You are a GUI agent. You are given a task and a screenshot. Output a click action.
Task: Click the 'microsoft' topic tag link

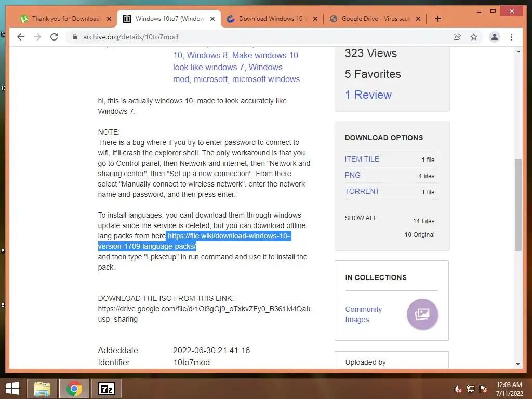pyautogui.click(x=210, y=79)
